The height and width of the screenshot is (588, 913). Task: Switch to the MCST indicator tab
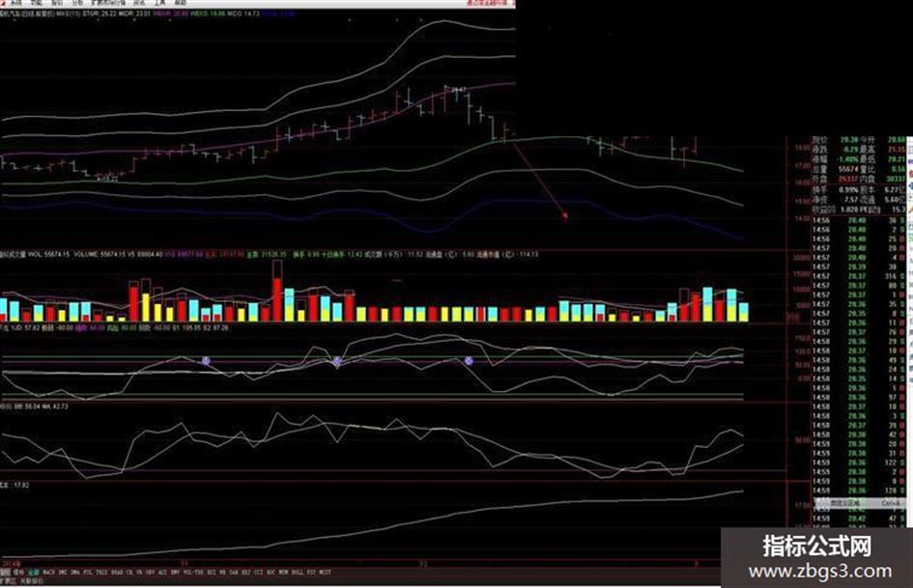[x=325, y=573]
